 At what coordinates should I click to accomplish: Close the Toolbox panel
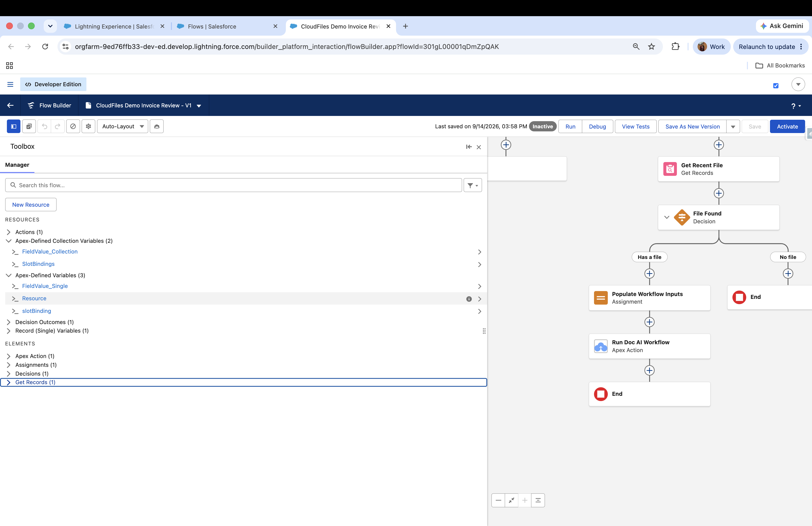(x=479, y=147)
